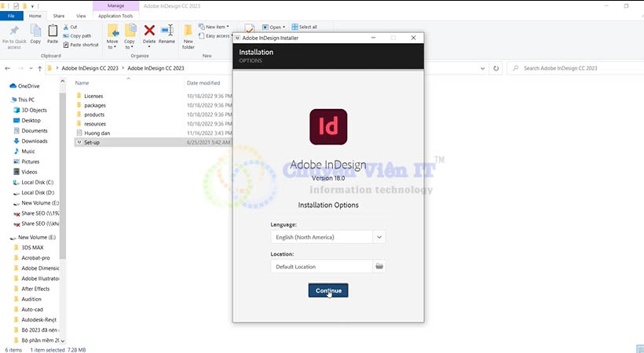Viewport: 644px width, 353px height.
Task: Select This PC in navigation pane
Action: (26, 100)
